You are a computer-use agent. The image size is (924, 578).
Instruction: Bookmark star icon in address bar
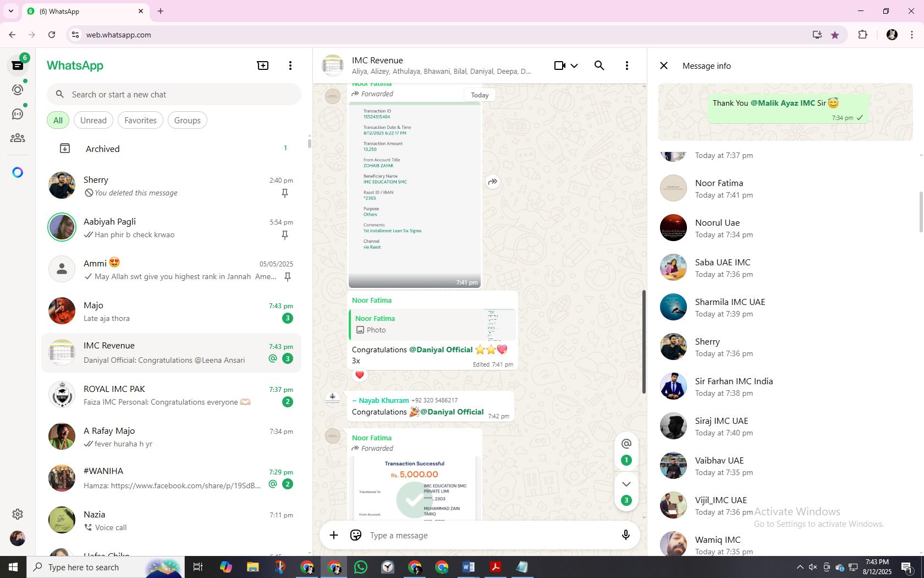pyautogui.click(x=835, y=35)
